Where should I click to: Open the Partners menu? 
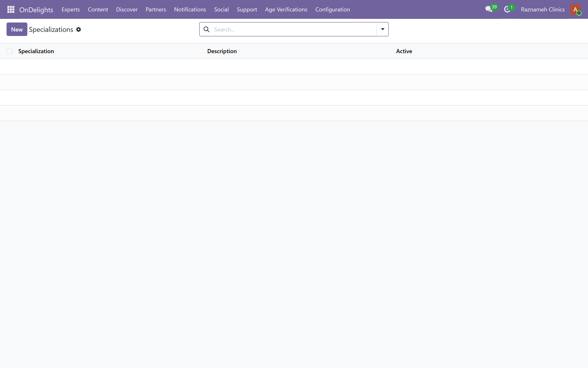pos(156,9)
